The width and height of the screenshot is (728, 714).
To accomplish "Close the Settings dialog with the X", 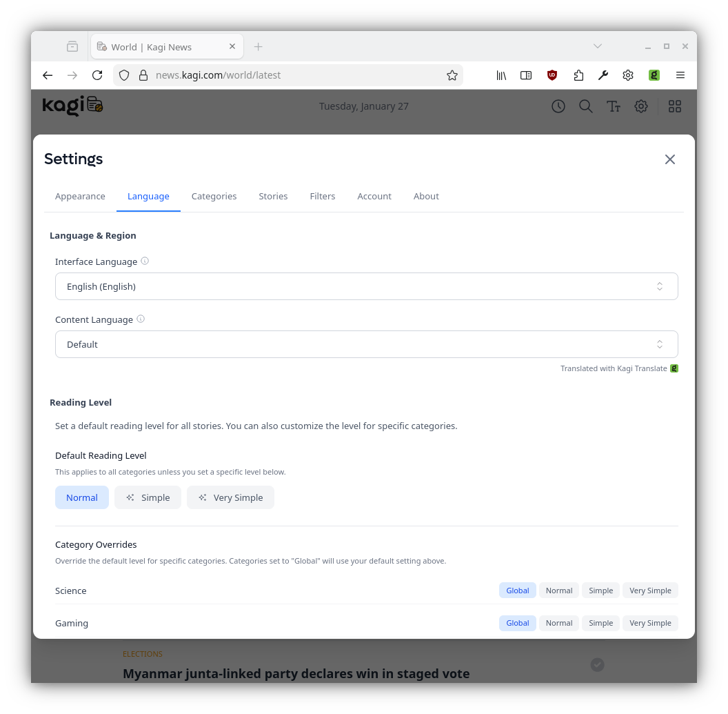I will coord(669,159).
